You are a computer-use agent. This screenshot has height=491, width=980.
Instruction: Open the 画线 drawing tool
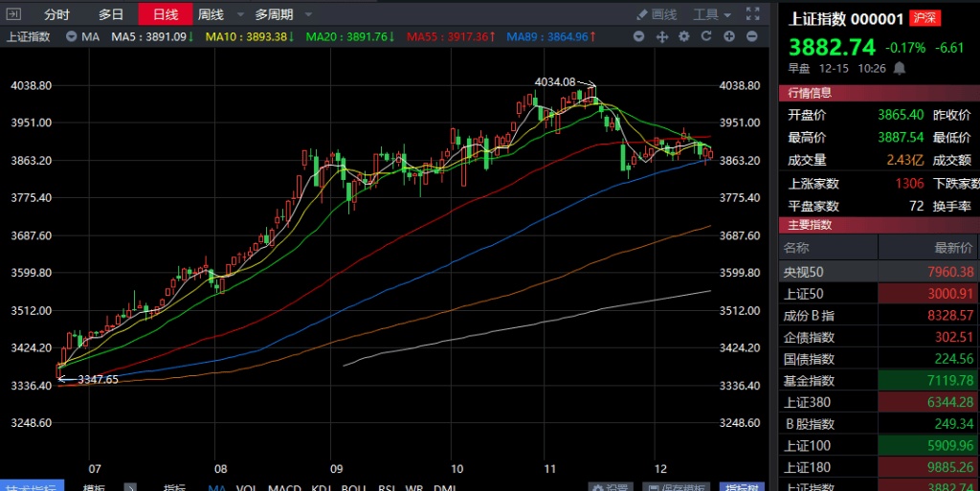[657, 14]
